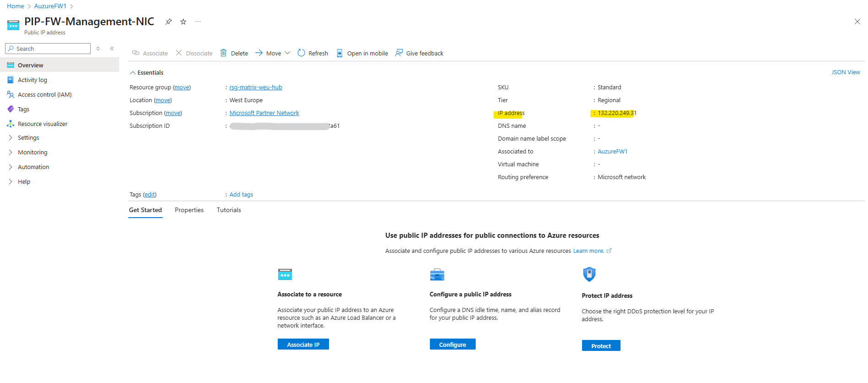Click Add tags link
The width and height of the screenshot is (868, 383).
coord(241,194)
